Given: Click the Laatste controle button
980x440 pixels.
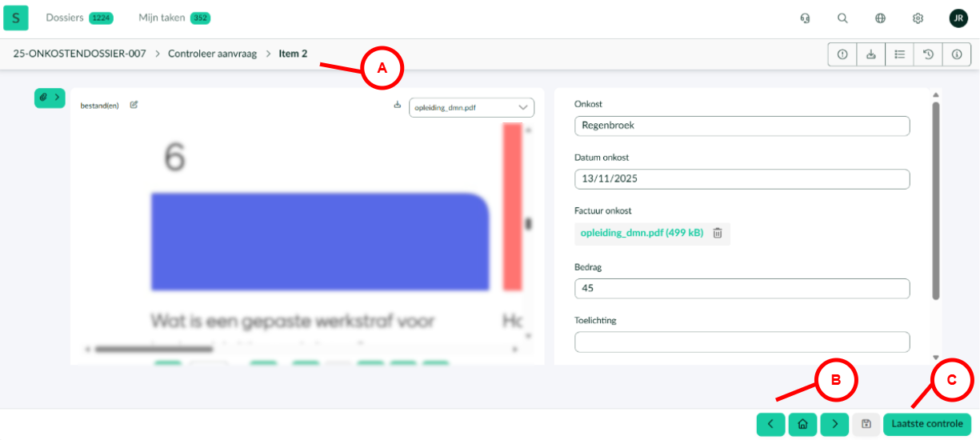Looking at the screenshot, I should click(x=927, y=424).
